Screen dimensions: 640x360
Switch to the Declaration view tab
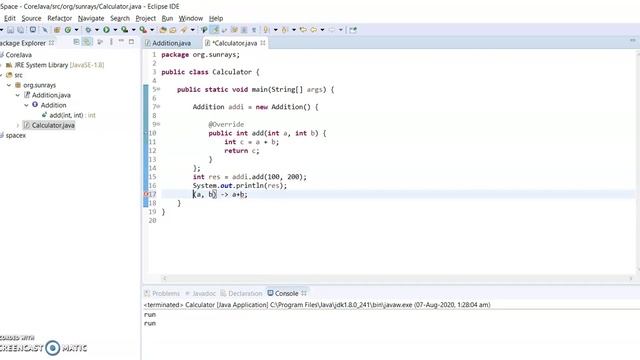[241, 293]
